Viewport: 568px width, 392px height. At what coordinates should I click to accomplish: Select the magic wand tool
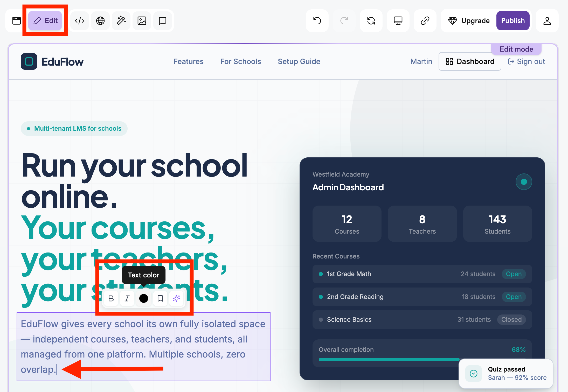[121, 21]
